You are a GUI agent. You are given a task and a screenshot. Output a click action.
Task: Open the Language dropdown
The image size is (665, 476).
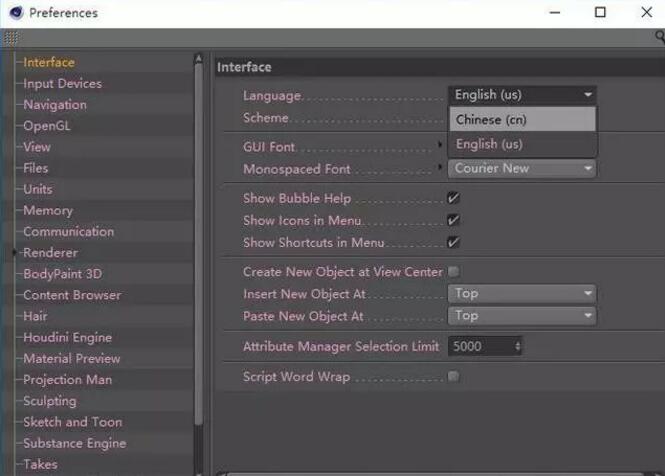pos(521,95)
